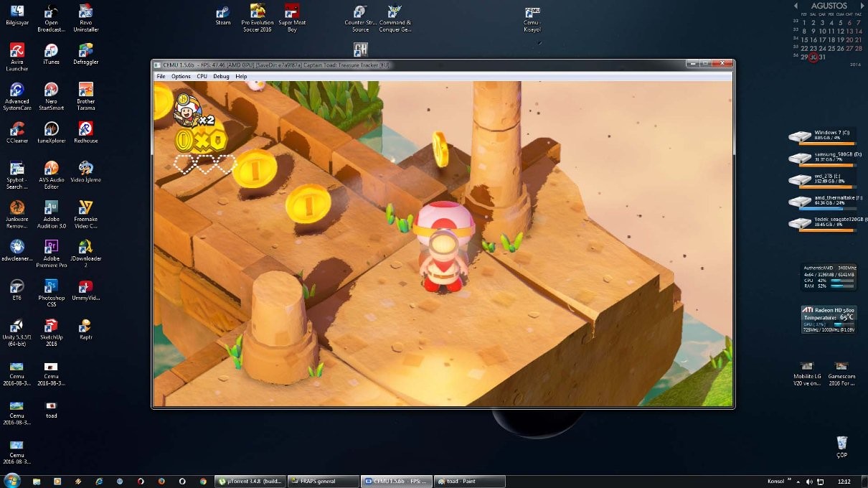
Task: Select the Command & Conquer Generals icon
Action: click(395, 18)
